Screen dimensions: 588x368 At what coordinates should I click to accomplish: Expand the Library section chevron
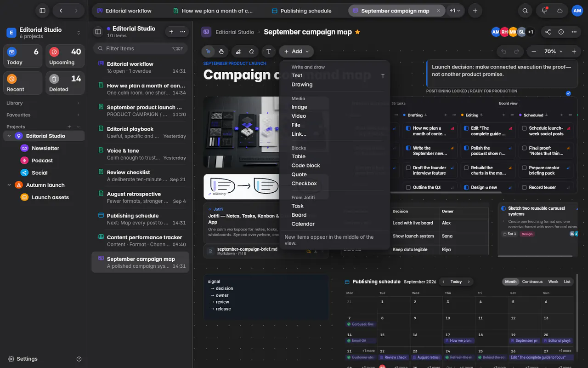[78, 103]
